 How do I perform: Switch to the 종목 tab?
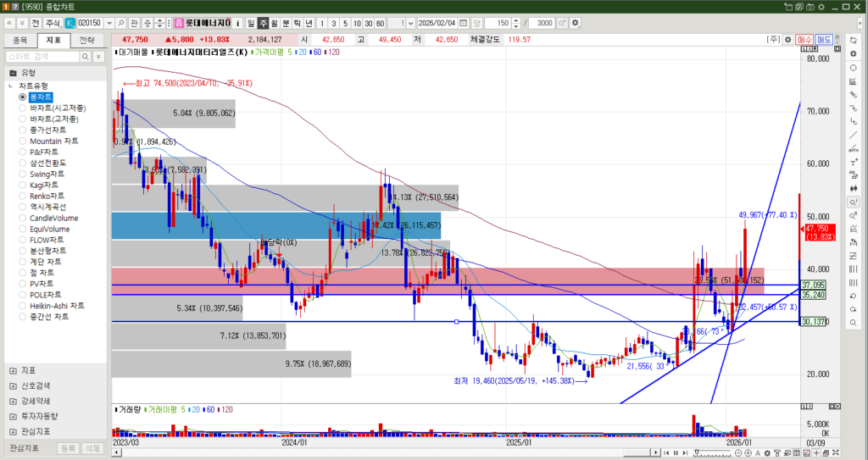click(x=20, y=40)
